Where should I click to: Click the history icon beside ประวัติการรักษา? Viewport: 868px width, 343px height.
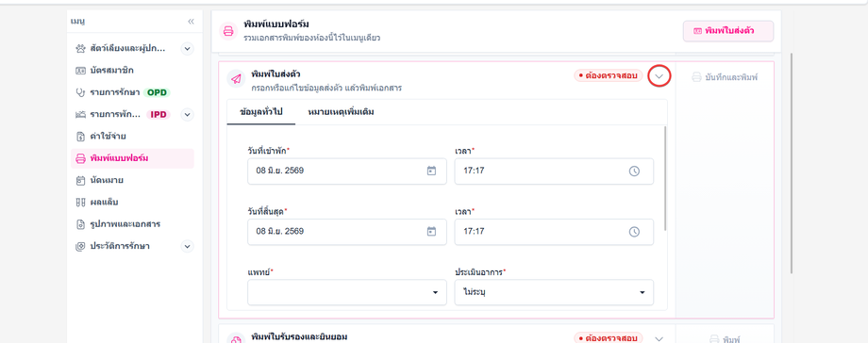point(80,246)
